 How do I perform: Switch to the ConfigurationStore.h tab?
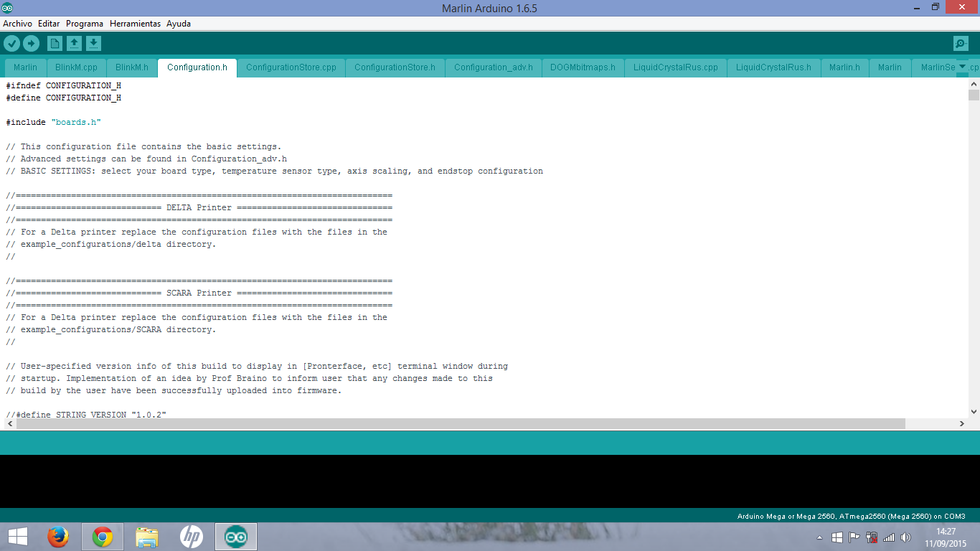(x=395, y=67)
